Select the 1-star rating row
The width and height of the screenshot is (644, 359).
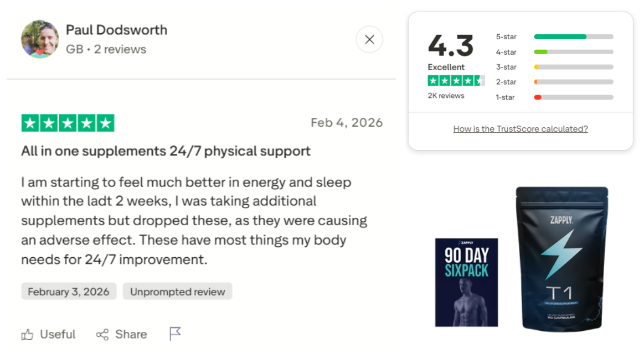(x=554, y=97)
